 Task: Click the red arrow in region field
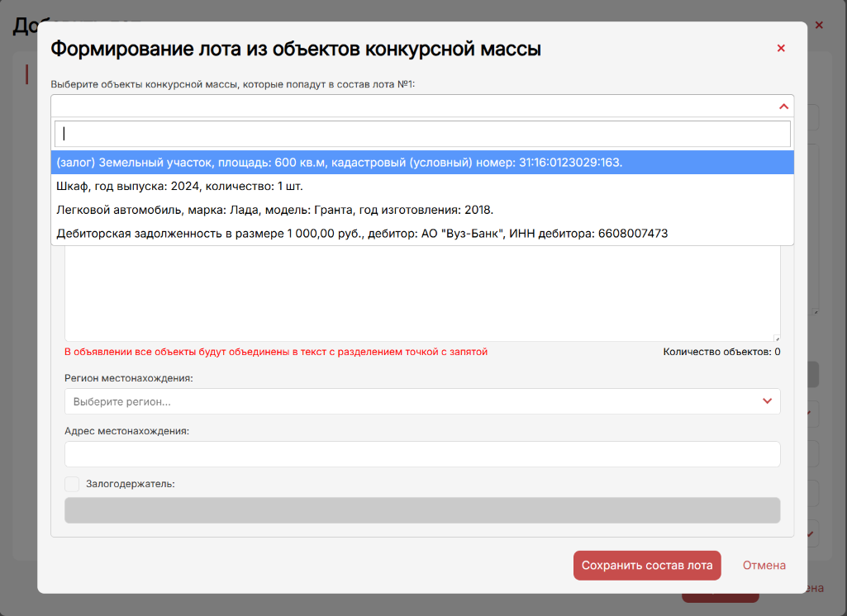pyautogui.click(x=768, y=401)
